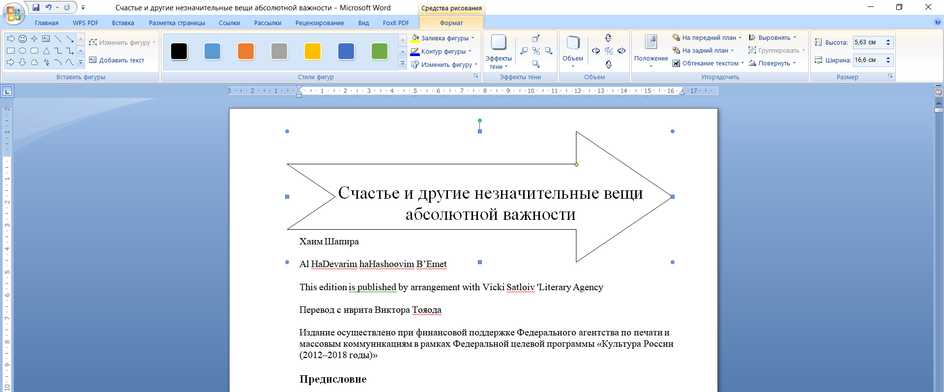Open the Объем effects dropdown
Screen dimensions: 944x392
point(573,52)
